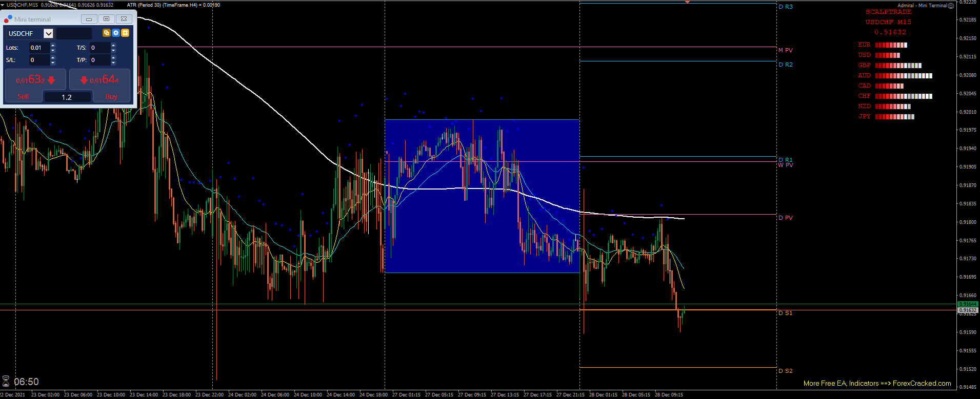Click the AUD currency strength bar
The width and height of the screenshot is (980, 399).
coord(903,76)
